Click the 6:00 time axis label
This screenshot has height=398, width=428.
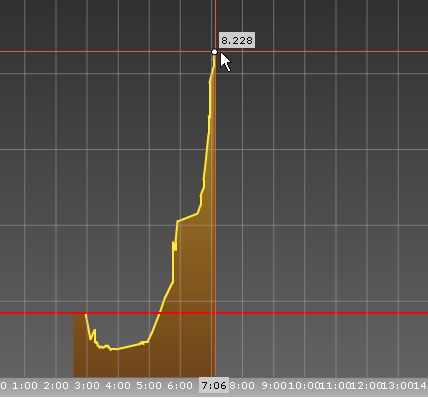coord(180,386)
